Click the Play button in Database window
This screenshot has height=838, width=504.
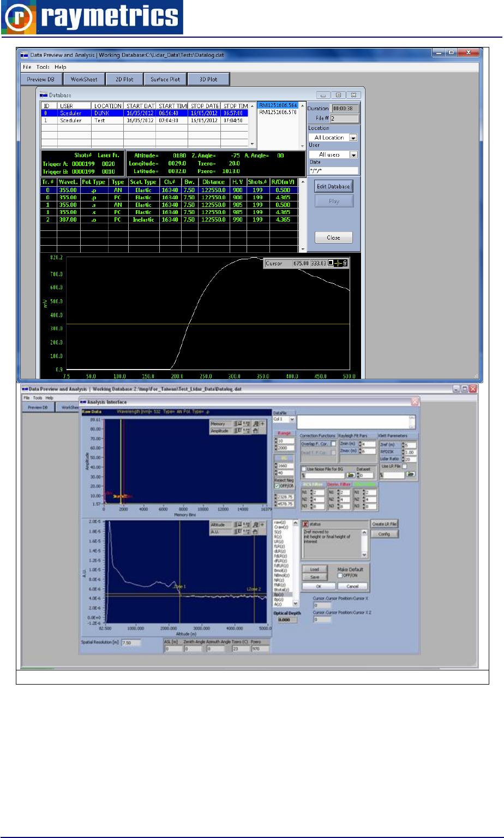tap(334, 201)
